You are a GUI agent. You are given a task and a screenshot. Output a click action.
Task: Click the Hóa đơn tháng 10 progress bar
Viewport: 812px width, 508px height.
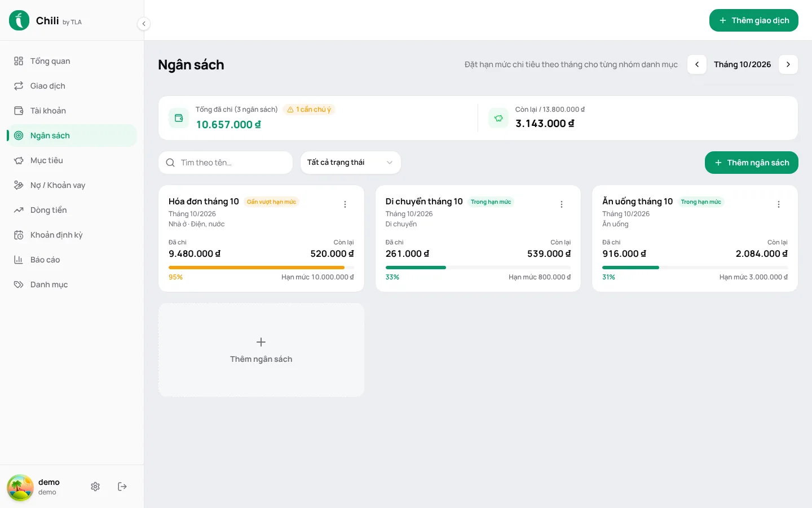(x=261, y=268)
